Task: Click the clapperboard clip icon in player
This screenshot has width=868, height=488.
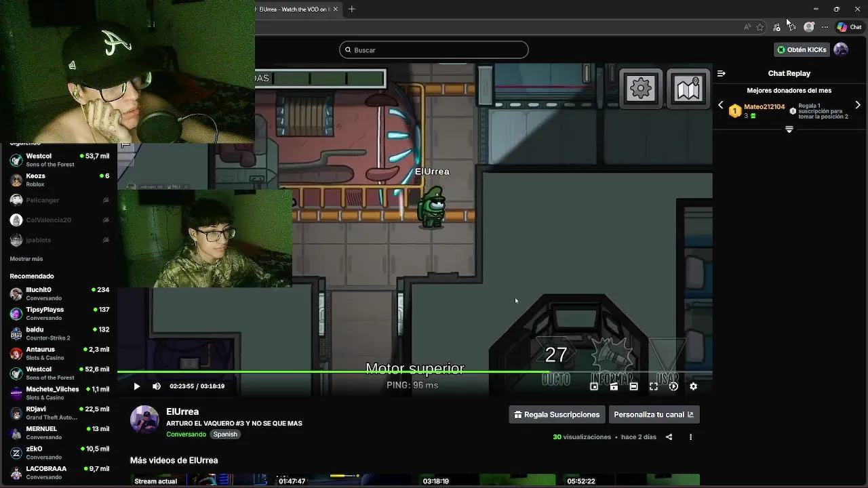Action: [614, 386]
